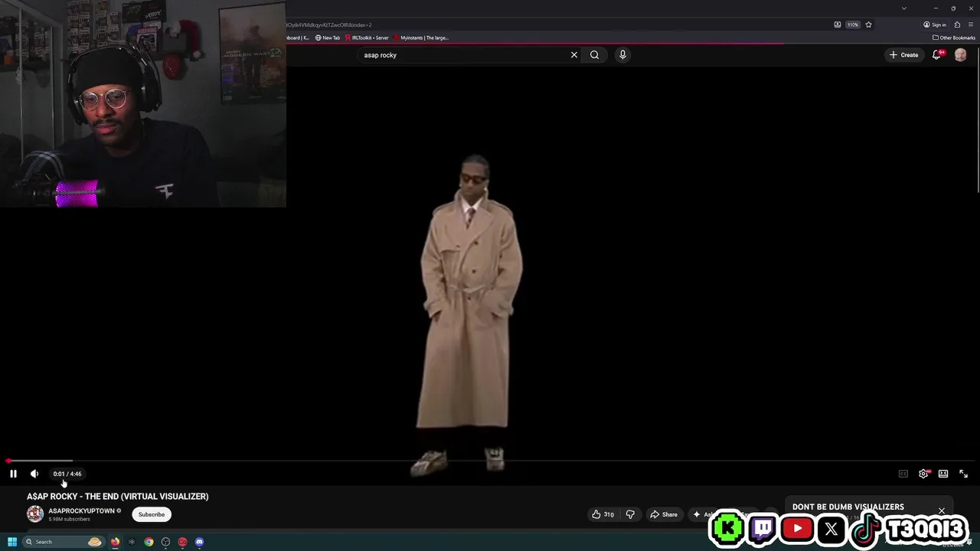
Task: Pause the video playback
Action: coord(13,474)
